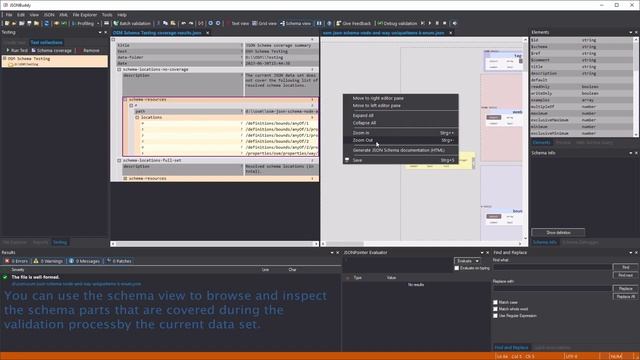
Task: Select DDR Schema Testing tree item
Action: pyautogui.click(x=29, y=59)
